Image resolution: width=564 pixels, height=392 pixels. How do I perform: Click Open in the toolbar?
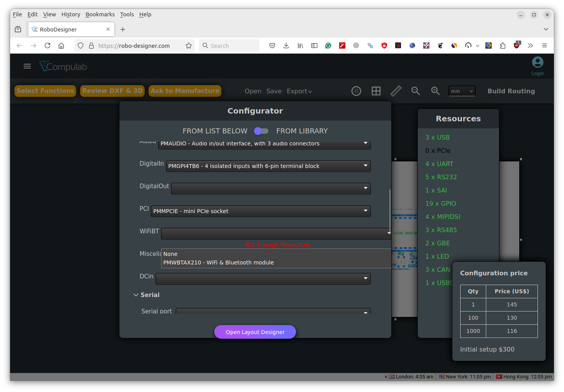pos(253,91)
